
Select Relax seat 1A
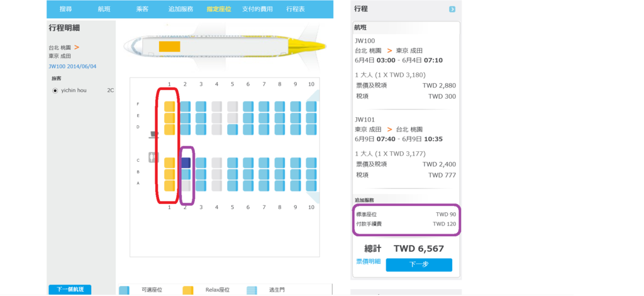[170, 186]
